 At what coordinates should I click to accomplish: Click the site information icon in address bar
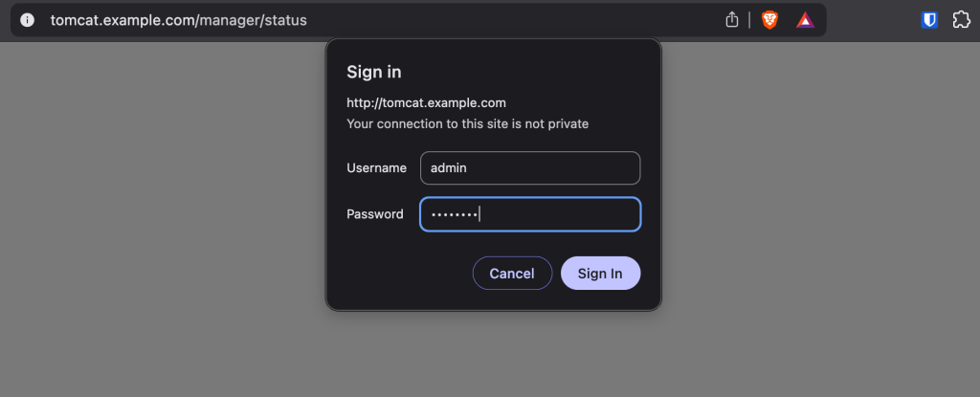click(28, 20)
